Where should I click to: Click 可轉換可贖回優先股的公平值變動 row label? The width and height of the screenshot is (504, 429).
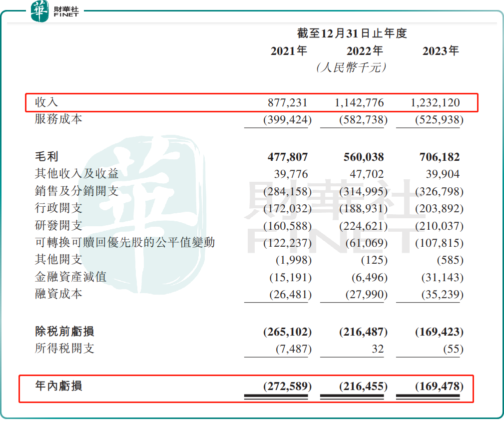[125, 243]
